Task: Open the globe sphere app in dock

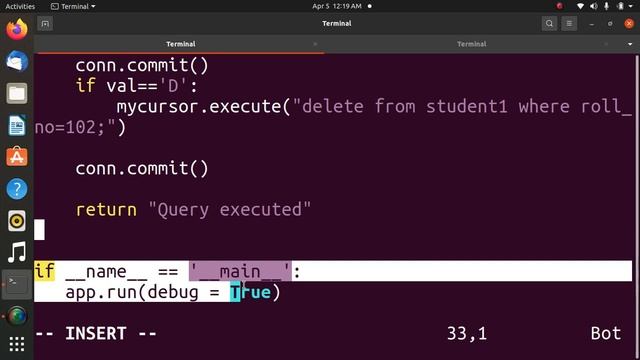Action: coord(17,316)
